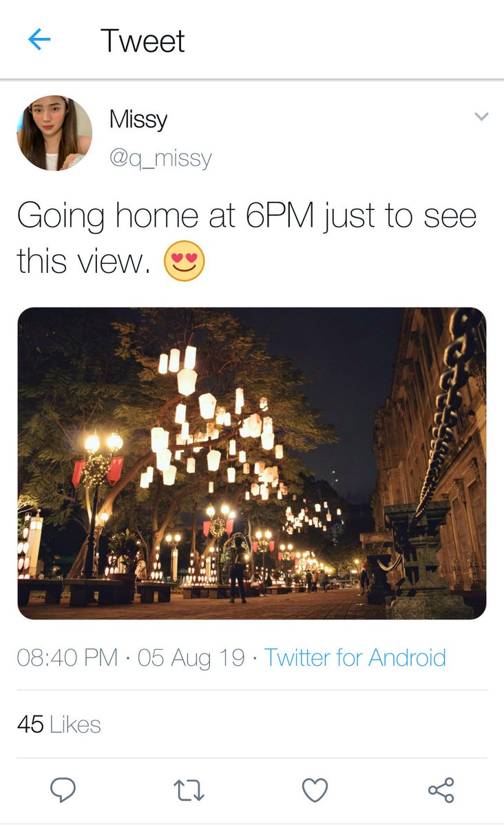Open the share icon for this tweet
Screen dimensions: 504x827
click(441, 790)
